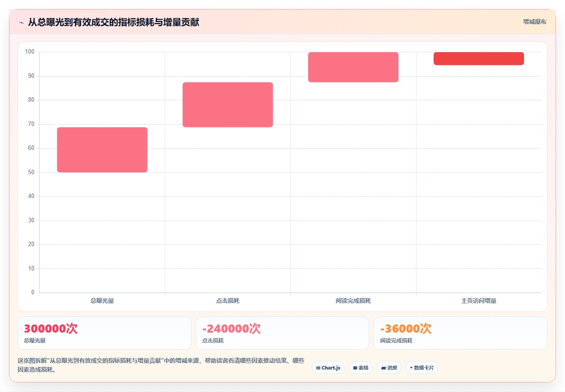Click the y-axis value 100

click(30, 52)
